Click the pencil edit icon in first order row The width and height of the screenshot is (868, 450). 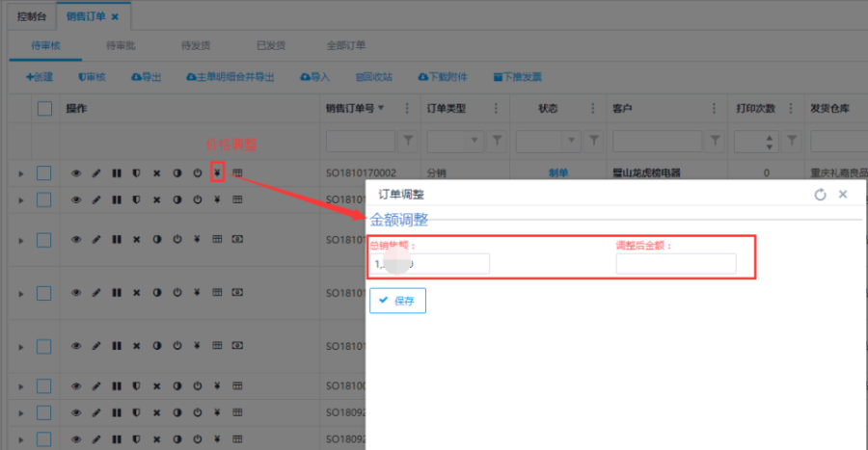(95, 173)
